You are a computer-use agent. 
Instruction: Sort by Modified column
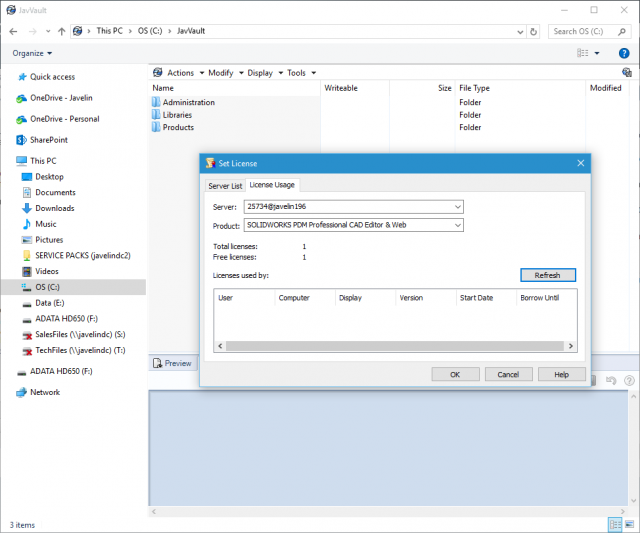tap(605, 88)
